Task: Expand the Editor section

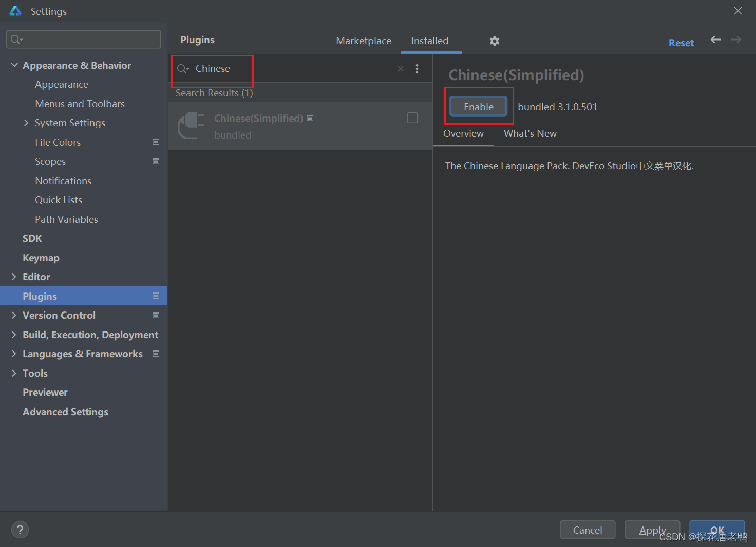Action: click(14, 277)
